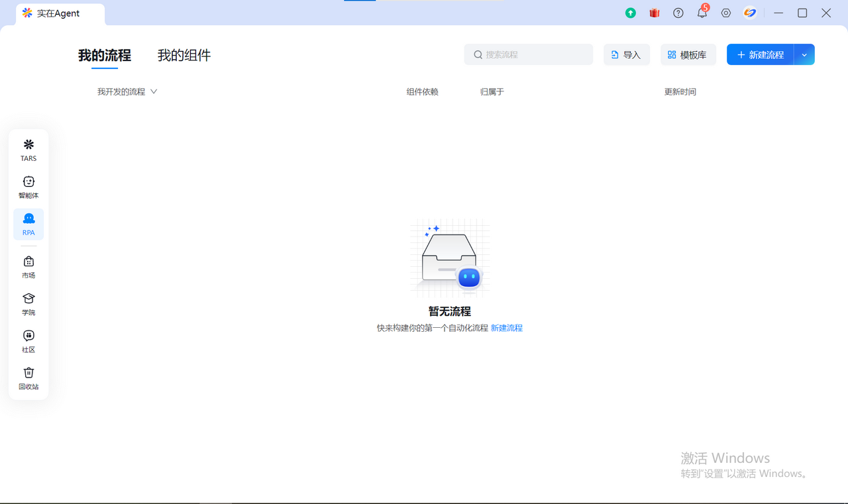
Task: Click the user avatar icon
Action: pos(750,13)
